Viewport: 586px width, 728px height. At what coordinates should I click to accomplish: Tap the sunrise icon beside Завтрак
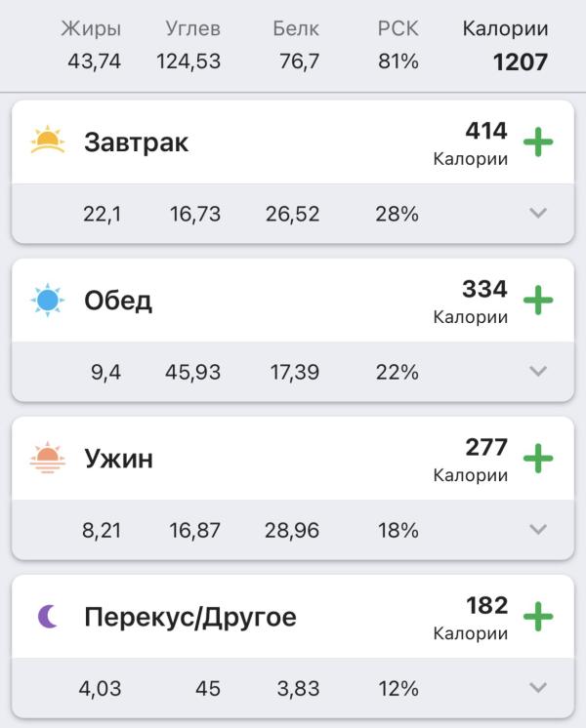(x=47, y=142)
